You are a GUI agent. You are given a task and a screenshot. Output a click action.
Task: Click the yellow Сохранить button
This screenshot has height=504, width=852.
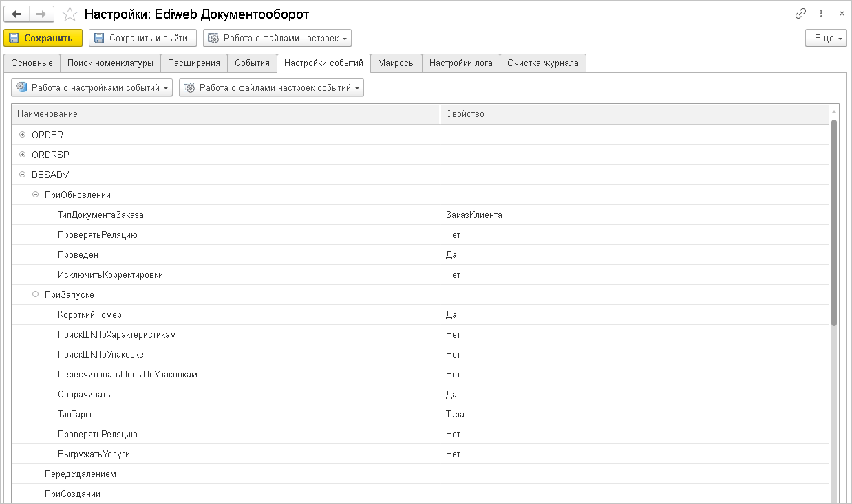click(x=43, y=38)
